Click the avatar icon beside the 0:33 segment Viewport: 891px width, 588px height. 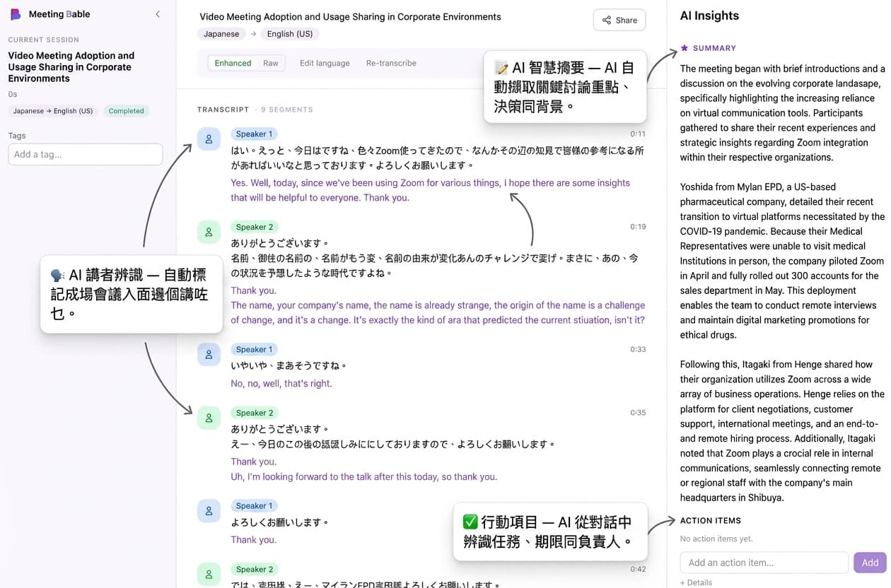coord(209,354)
